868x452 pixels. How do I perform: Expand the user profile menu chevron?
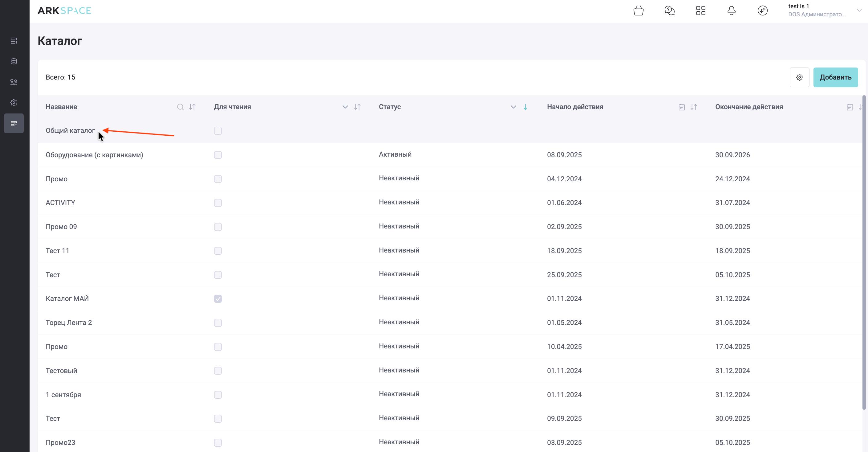(x=859, y=10)
